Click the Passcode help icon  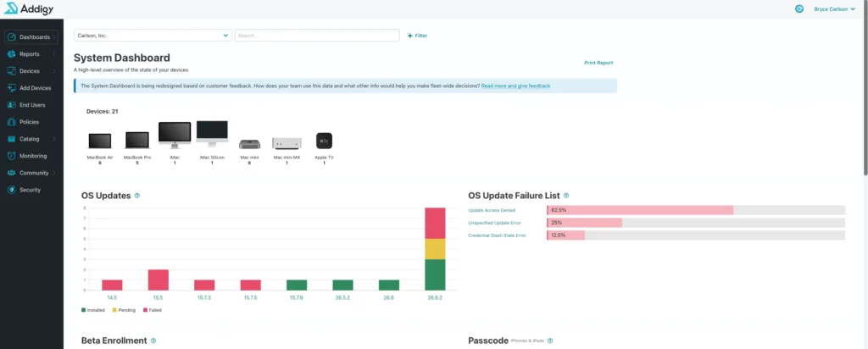(x=549, y=341)
